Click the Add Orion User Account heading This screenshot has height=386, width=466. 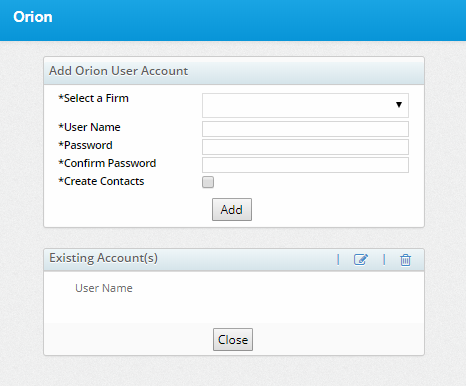[119, 71]
